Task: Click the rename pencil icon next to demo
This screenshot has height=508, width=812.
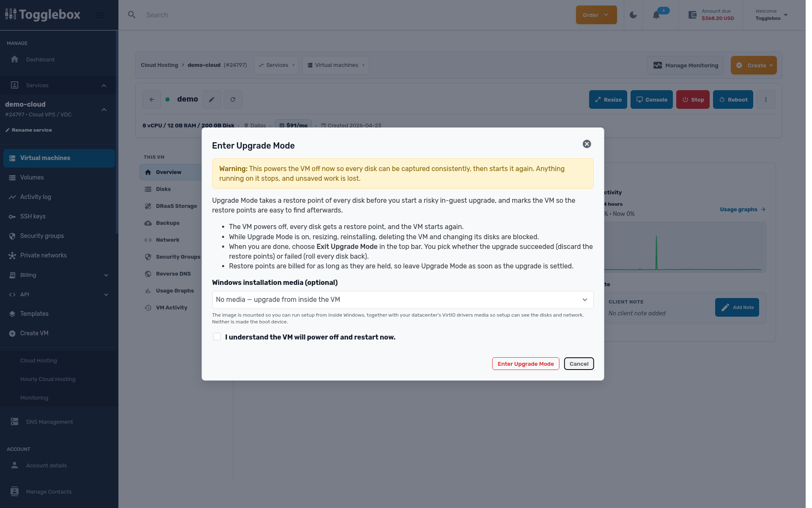Action: click(211, 99)
